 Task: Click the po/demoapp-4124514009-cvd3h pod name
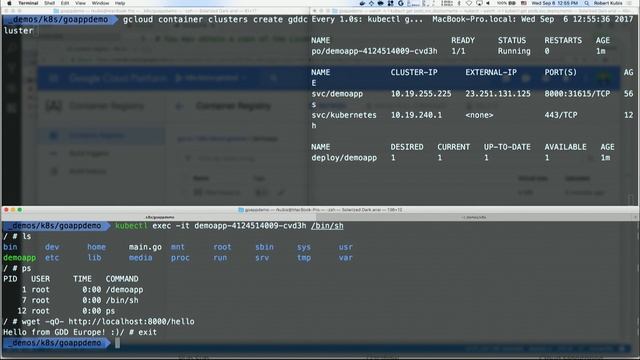tap(374, 51)
